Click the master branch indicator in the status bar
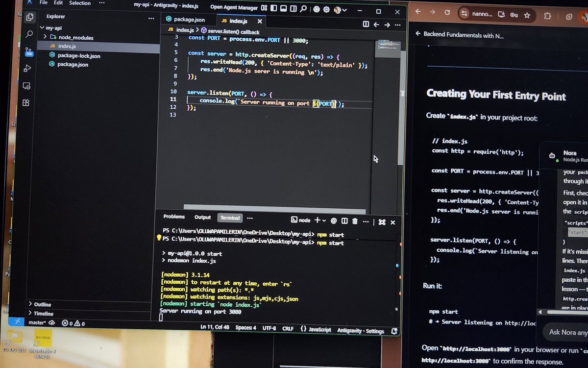Viewport: 588px width, 368px height. point(41,322)
